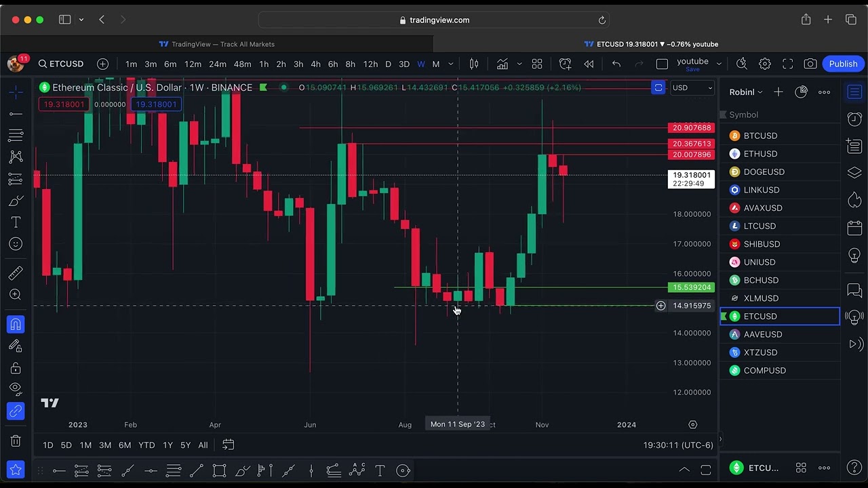
Task: Open the calendar panel in right sidebar
Action: tap(854, 228)
